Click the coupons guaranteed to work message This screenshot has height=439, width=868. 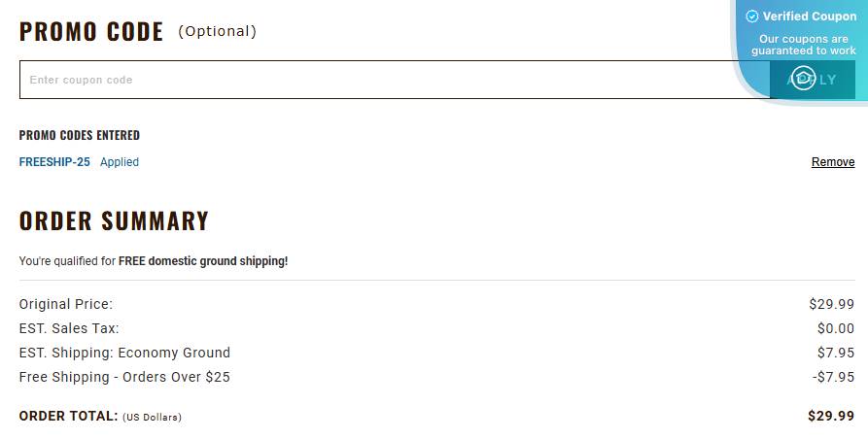803,45
